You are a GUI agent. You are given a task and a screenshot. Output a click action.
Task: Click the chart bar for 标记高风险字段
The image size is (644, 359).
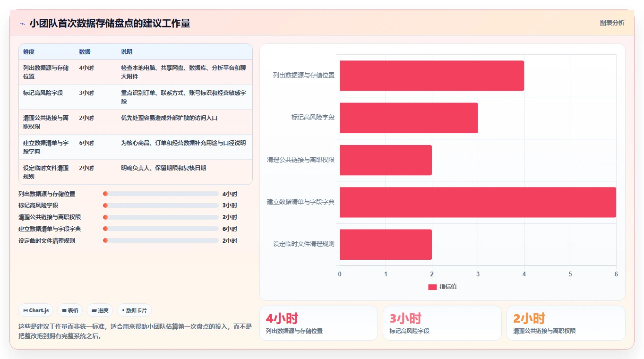[x=409, y=118]
